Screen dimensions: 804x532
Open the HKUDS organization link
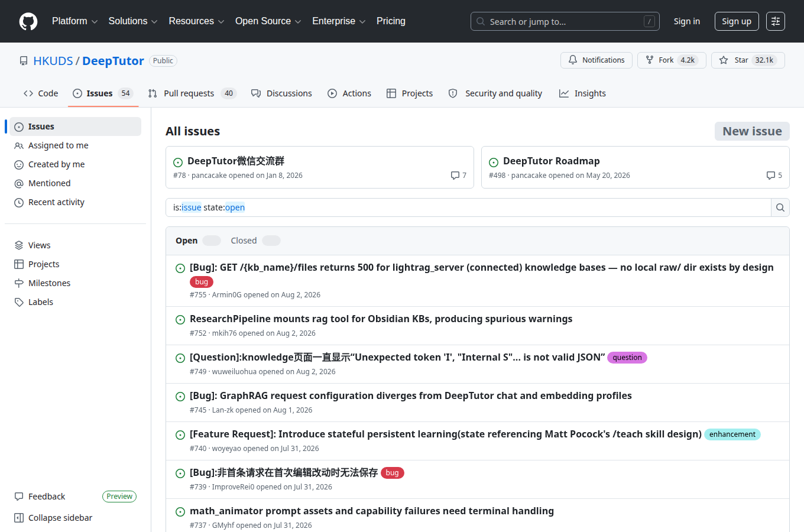tap(53, 61)
